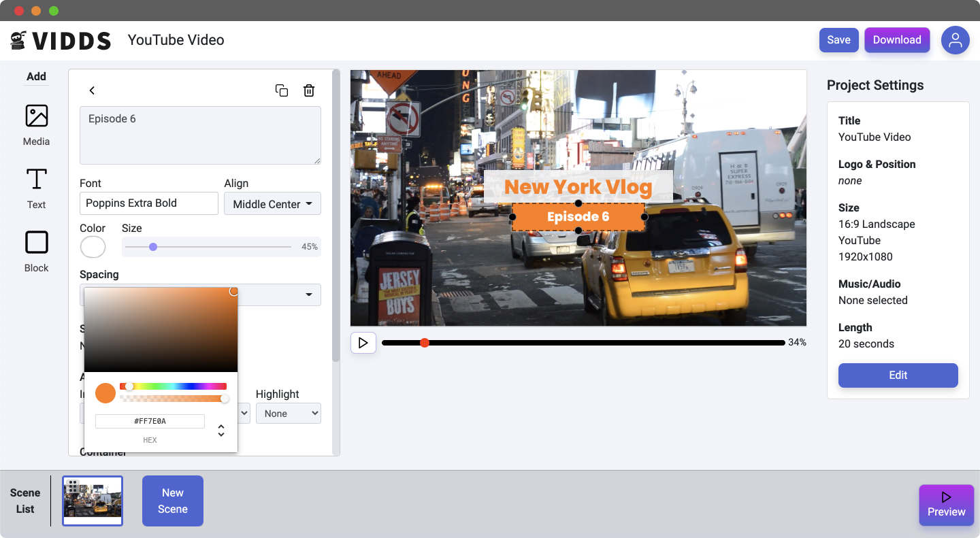Play the video preview
Viewport: 980px width, 538px height.
click(363, 343)
